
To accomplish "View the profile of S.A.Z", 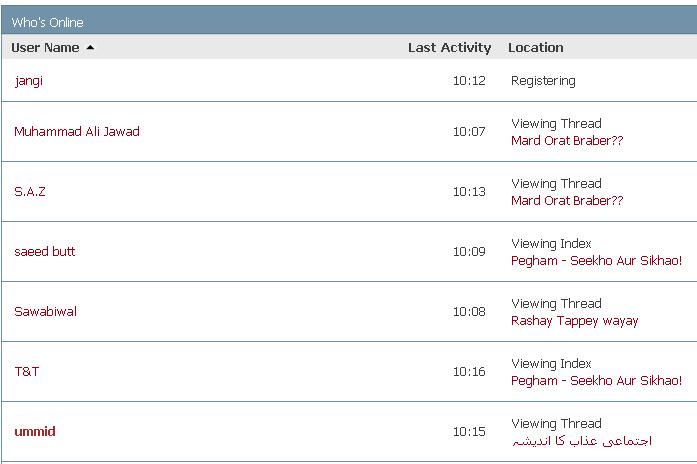I will [30, 191].
